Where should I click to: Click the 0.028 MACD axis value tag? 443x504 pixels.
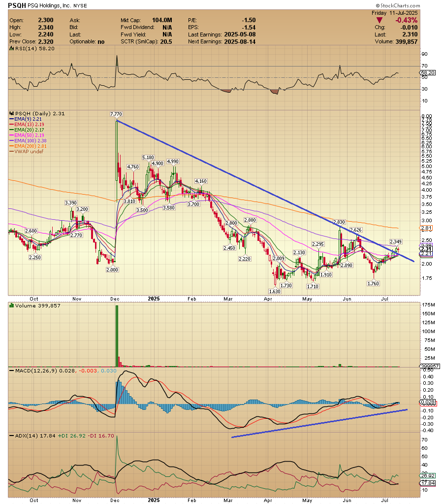tap(428, 402)
